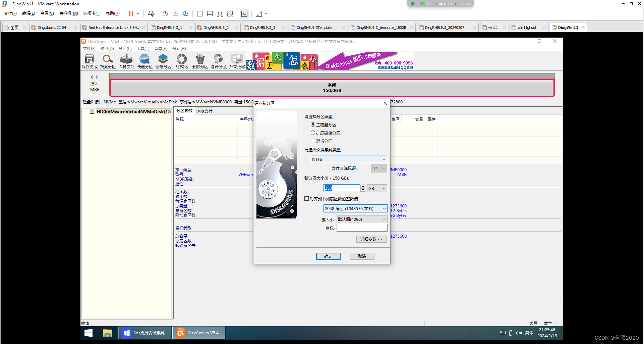Image resolution: width=644 pixels, height=344 pixels.
Task: Select the 主磁盘分区 primary partition radio
Action: point(313,125)
